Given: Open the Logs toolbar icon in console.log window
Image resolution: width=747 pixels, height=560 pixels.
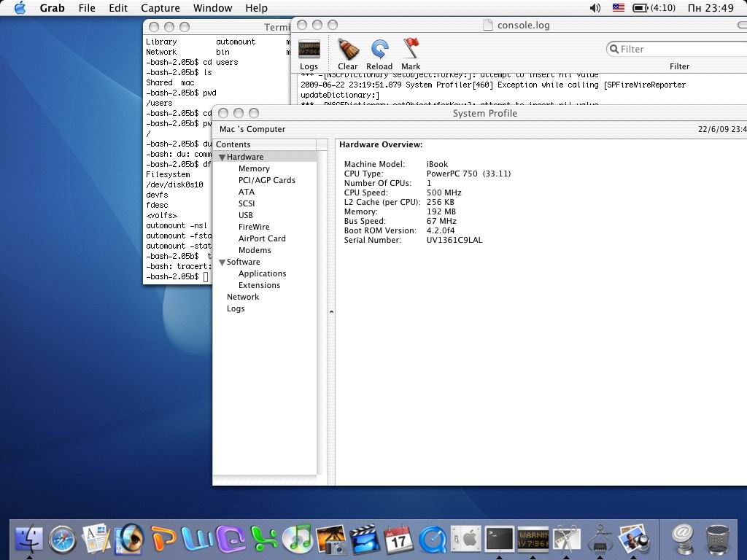Looking at the screenshot, I should (309, 50).
